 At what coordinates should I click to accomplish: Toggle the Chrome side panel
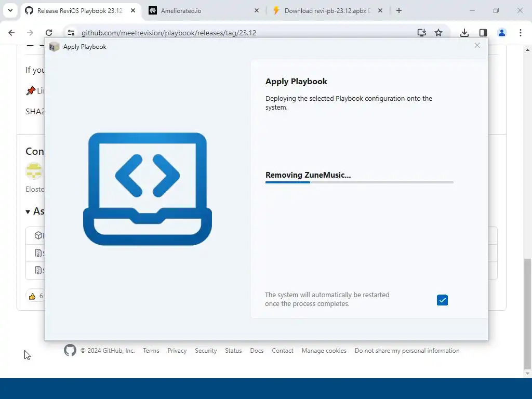click(x=483, y=33)
